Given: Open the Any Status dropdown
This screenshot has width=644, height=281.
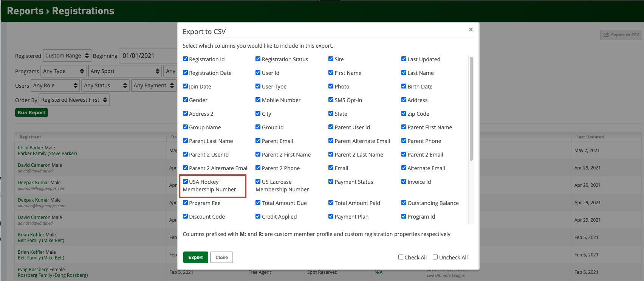Looking at the screenshot, I should pos(105,85).
